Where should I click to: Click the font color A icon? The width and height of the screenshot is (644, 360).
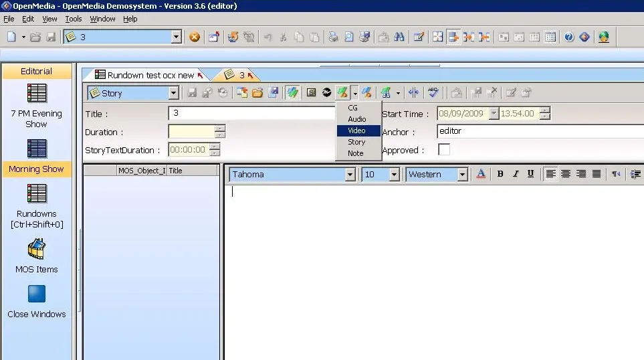pos(481,174)
